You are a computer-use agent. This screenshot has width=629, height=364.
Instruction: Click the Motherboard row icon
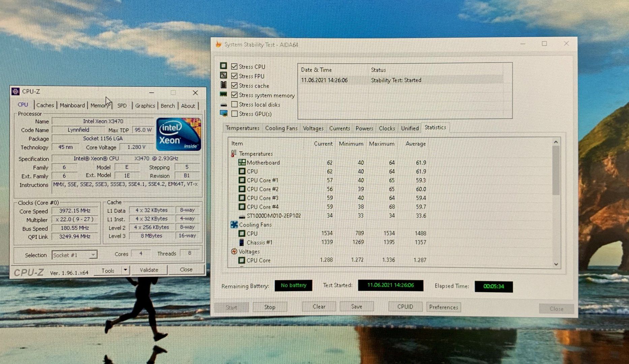[x=242, y=162]
